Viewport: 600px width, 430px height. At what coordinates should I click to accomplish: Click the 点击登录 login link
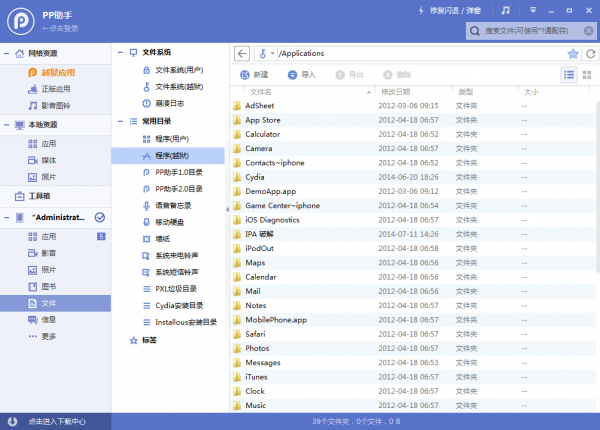[x=60, y=28]
